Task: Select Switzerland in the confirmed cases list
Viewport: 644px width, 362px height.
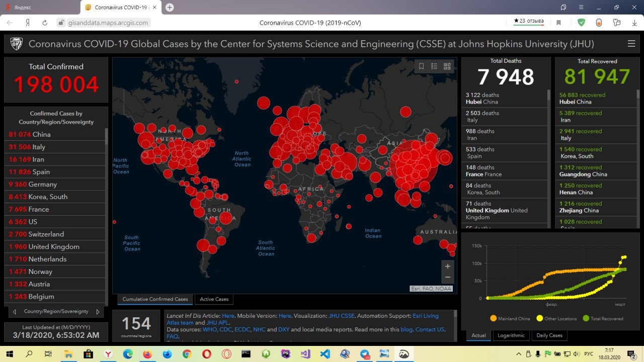Action: pyautogui.click(x=55, y=234)
